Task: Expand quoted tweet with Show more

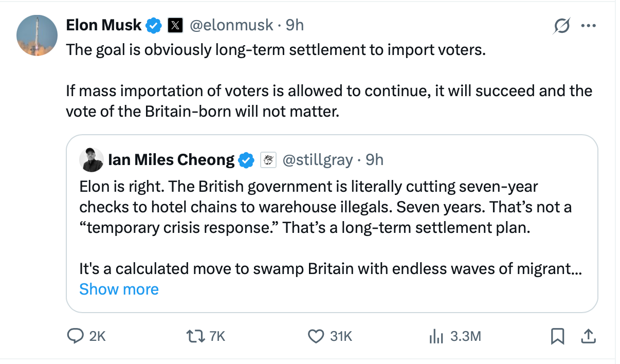Action: (x=119, y=289)
